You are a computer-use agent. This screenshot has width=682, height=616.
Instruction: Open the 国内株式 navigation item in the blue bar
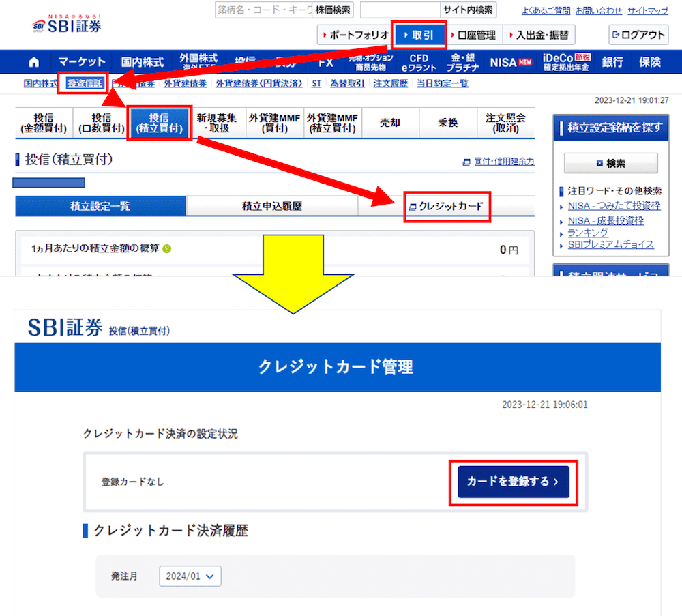click(143, 62)
